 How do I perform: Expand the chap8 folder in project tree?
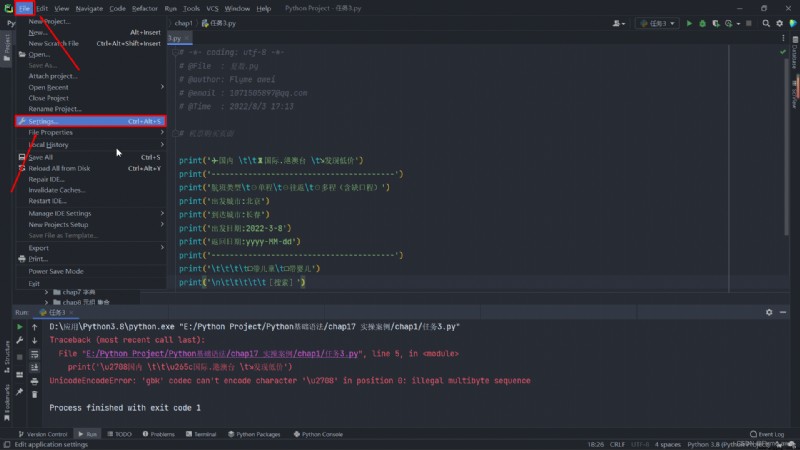[46, 302]
